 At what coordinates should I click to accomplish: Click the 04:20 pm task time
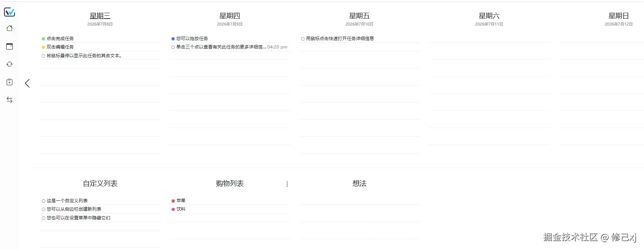point(277,47)
